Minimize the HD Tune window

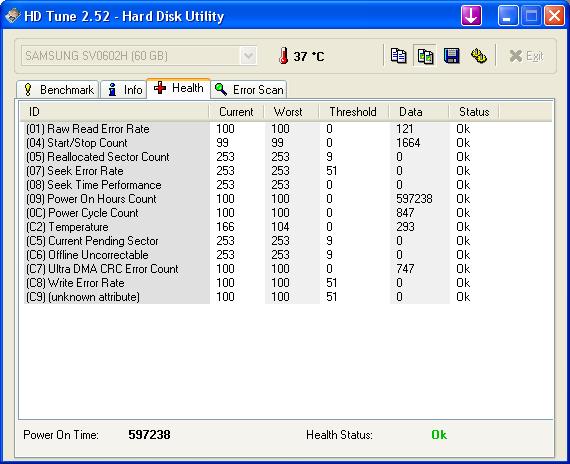tap(508, 16)
